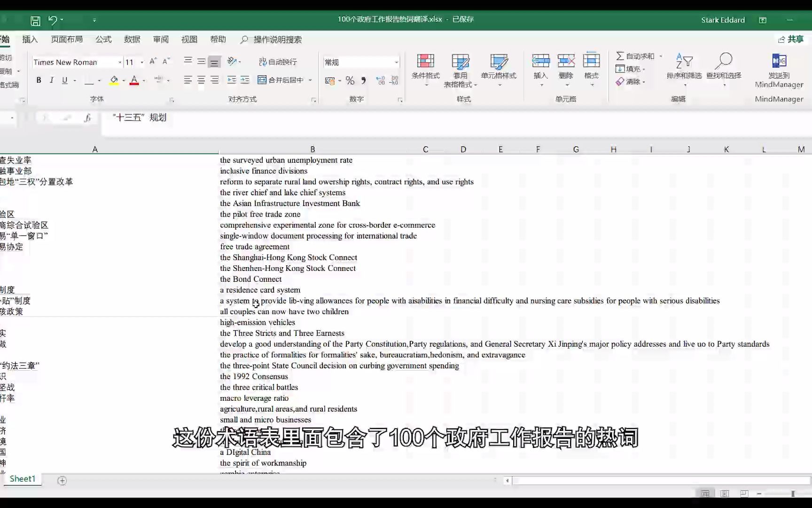Click the Save icon in title bar

[35, 21]
